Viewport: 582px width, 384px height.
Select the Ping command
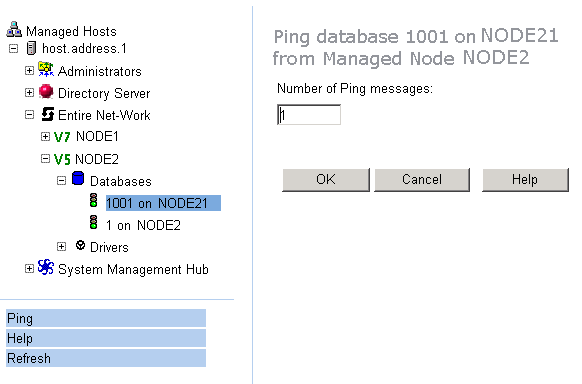106,318
